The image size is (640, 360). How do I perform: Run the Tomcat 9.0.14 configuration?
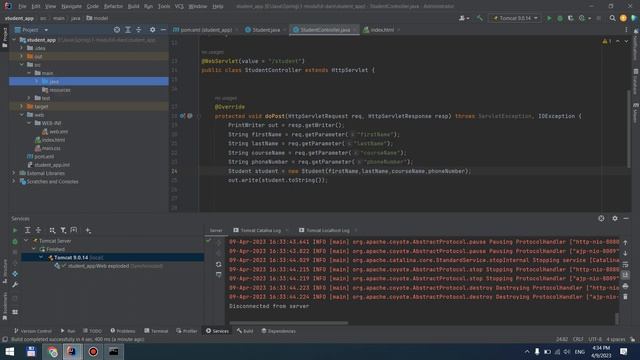549,18
